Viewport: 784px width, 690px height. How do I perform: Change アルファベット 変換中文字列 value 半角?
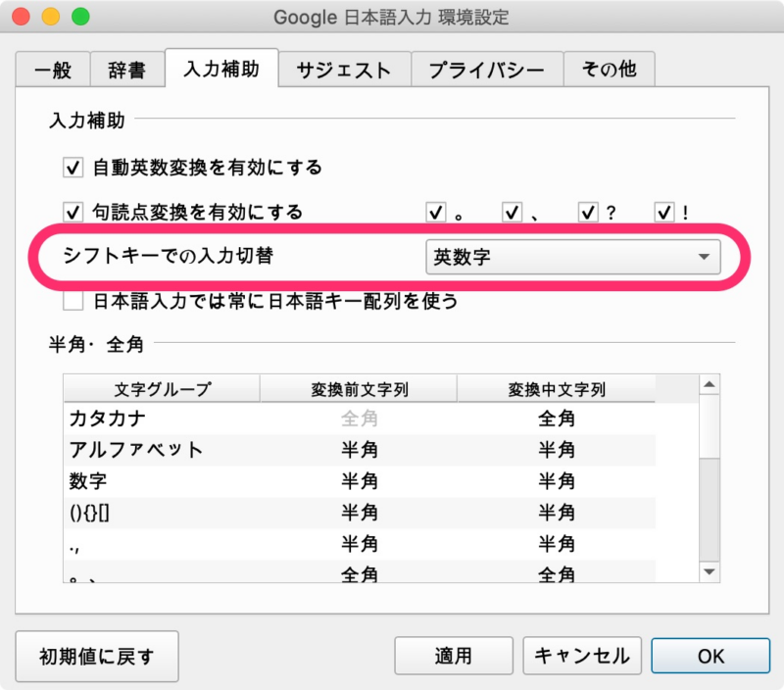click(557, 450)
